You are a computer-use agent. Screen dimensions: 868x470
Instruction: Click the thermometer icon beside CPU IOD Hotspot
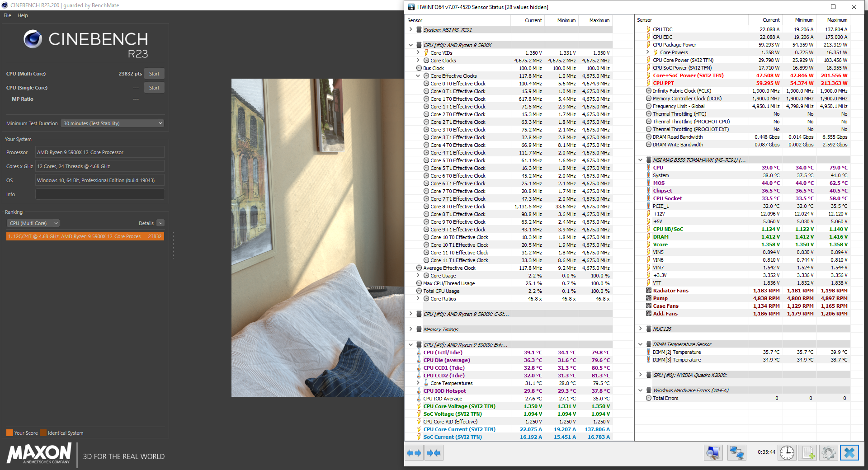pos(419,391)
